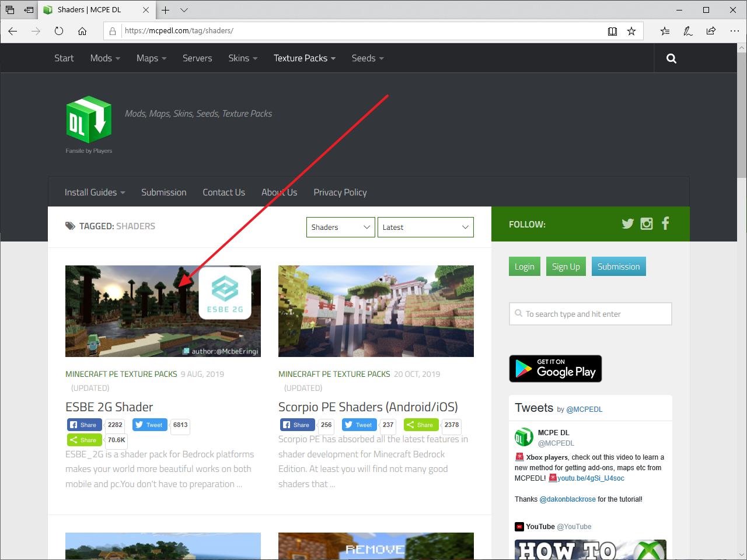This screenshot has height=560, width=747.
Task: Click the green Sign Up button
Action: 566,267
